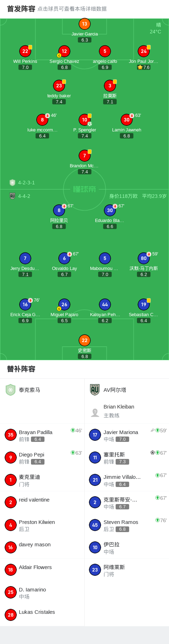Select Javier Mariona in substitutes list
Viewport: 169px width, 644px height.
pyautogui.click(x=127, y=435)
